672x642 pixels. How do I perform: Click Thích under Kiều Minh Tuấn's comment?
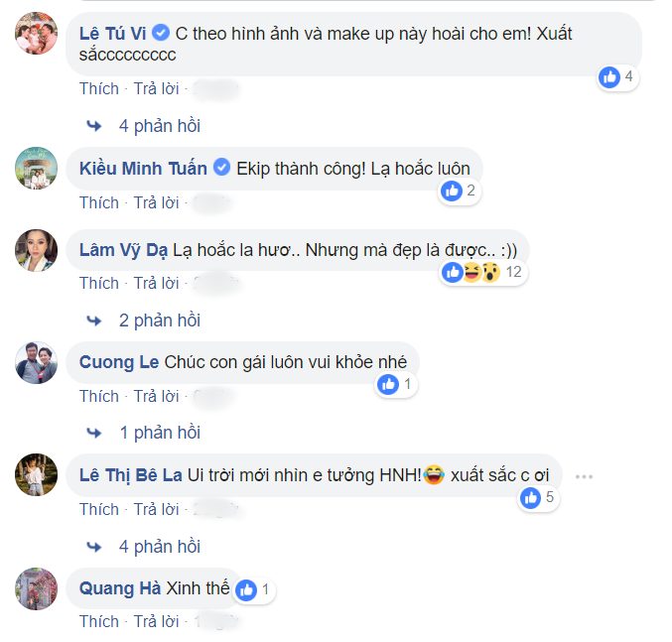point(99,202)
